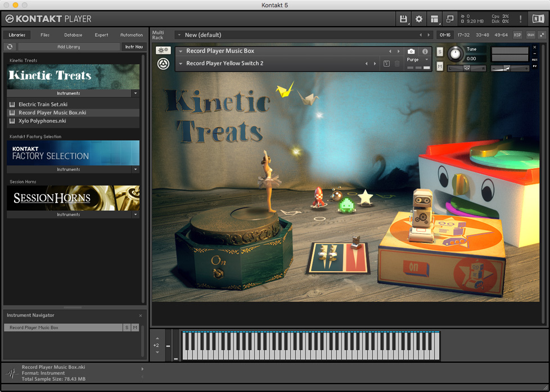Viewport: 550px width, 392px height.
Task: Mute the instrument with the M button
Action: (440, 66)
